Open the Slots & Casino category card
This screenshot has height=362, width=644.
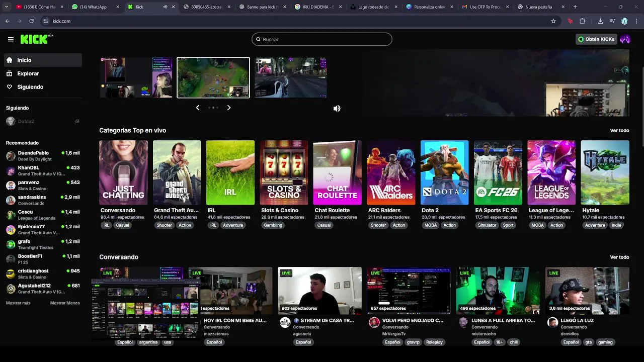(x=284, y=172)
